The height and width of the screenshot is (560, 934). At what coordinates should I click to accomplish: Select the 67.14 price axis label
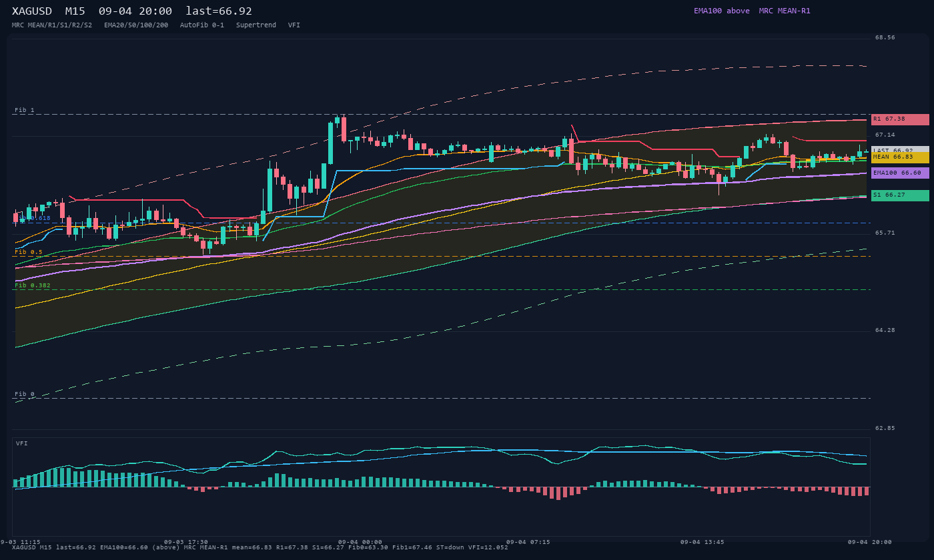[x=885, y=135]
